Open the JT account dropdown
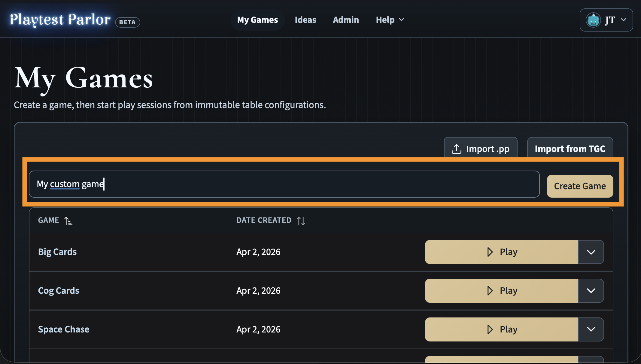 click(606, 20)
